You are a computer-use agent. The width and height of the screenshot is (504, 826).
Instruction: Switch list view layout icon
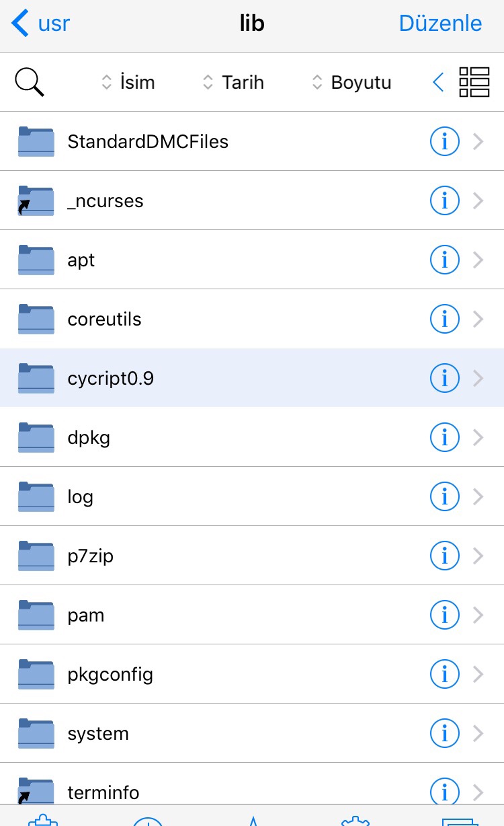pyautogui.click(x=474, y=83)
